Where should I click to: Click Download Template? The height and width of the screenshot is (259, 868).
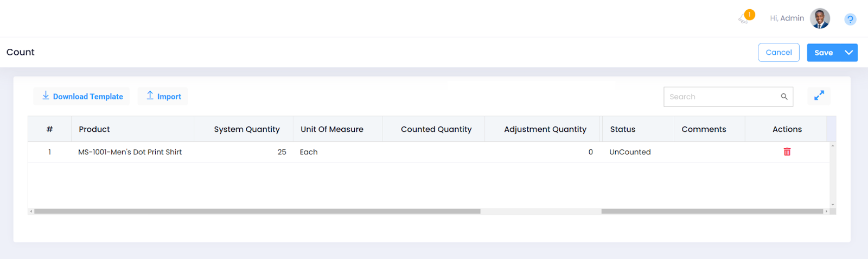[x=82, y=97]
